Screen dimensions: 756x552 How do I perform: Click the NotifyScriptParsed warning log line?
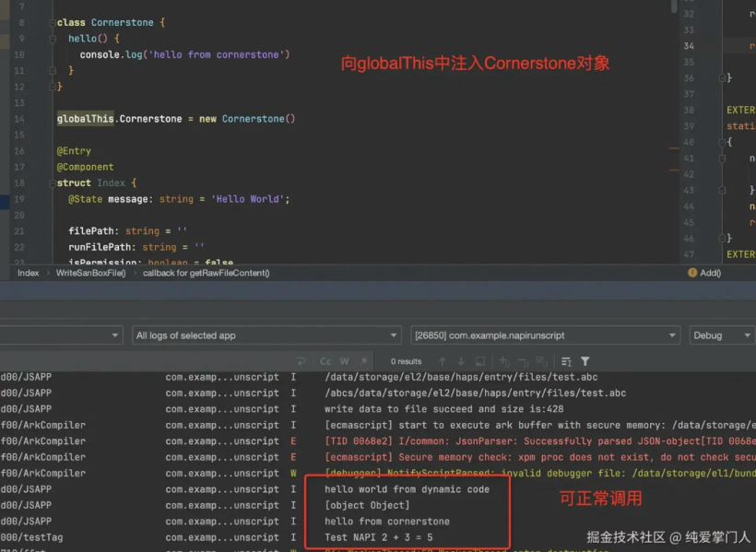click(540, 473)
